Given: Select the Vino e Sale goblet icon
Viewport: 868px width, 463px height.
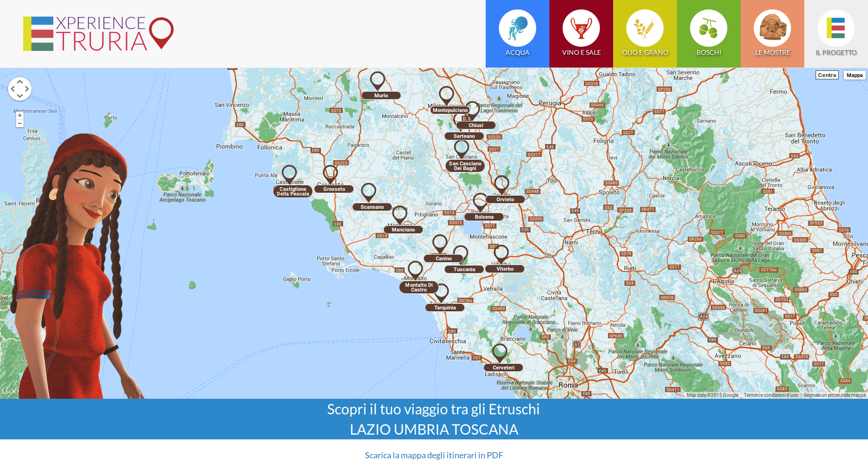Looking at the screenshot, I should (x=581, y=28).
